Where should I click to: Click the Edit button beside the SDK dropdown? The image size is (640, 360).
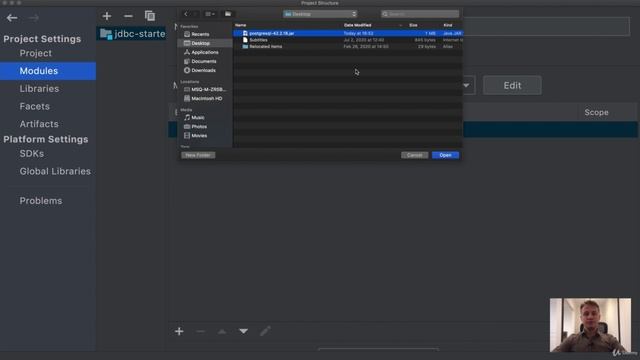click(x=512, y=85)
